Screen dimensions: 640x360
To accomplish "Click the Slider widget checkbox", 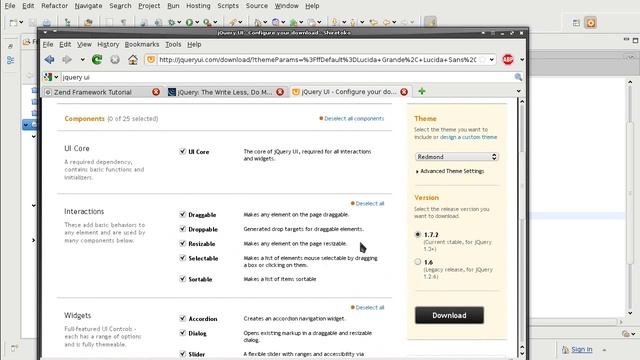I will pyautogui.click(x=182, y=354).
